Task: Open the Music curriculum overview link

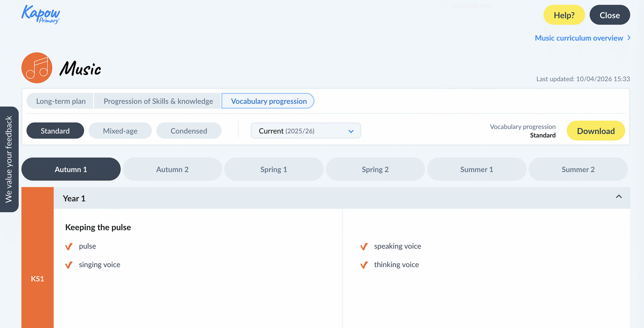Action: (579, 38)
